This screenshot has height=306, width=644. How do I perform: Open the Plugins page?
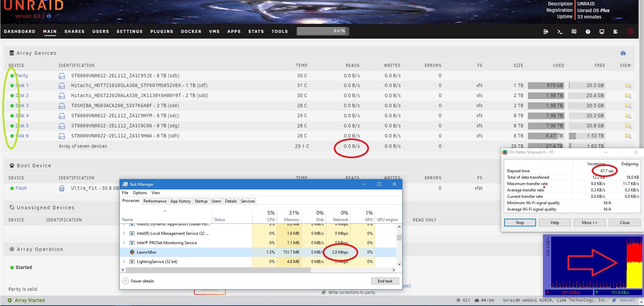coord(162,32)
